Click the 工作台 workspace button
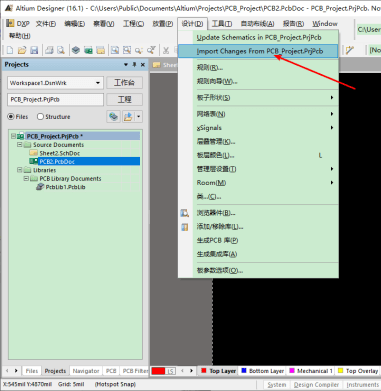This screenshot has width=381, height=391. pyautogui.click(x=124, y=83)
